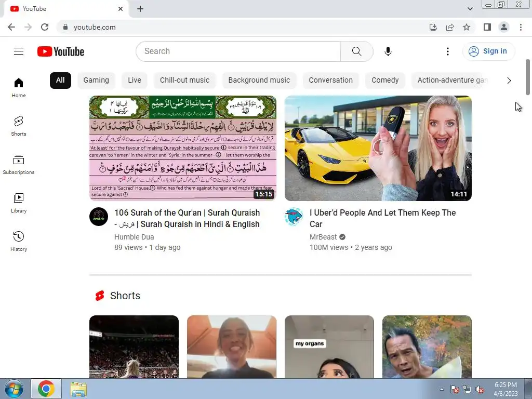This screenshot has height=399, width=532.
Task: Click the browser back arrow
Action: click(11, 27)
